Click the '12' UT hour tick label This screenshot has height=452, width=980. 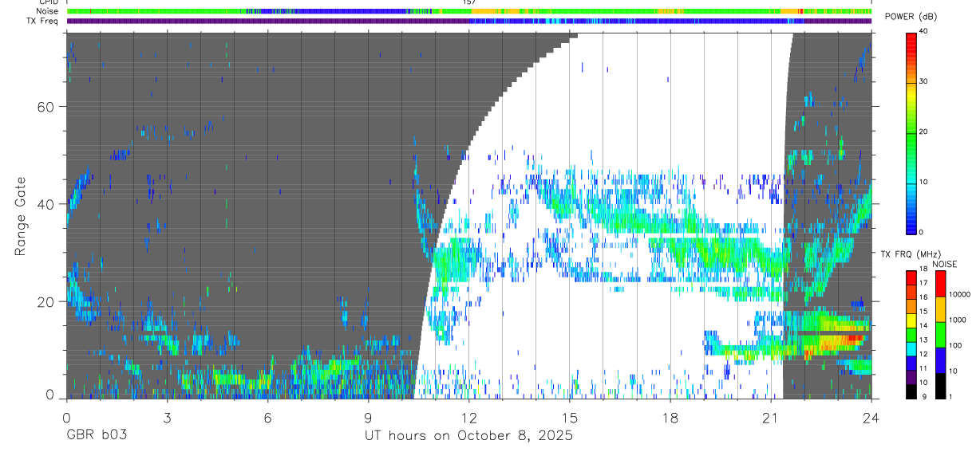pyautogui.click(x=469, y=417)
